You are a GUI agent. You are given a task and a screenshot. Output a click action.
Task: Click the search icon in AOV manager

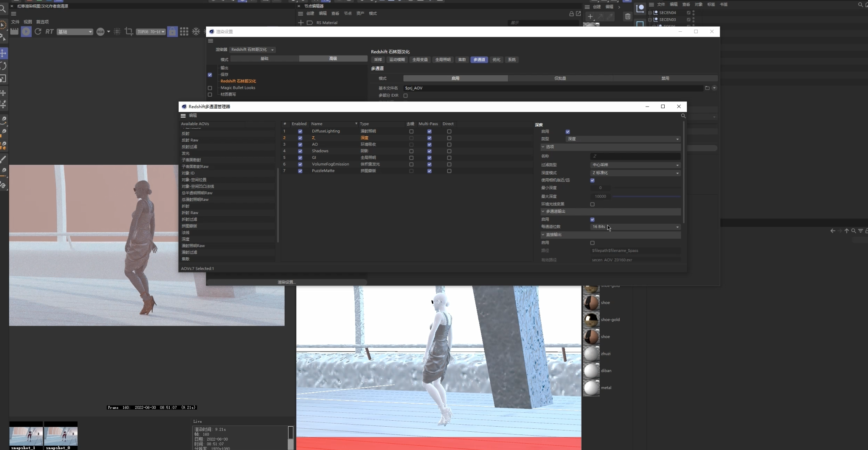click(683, 116)
